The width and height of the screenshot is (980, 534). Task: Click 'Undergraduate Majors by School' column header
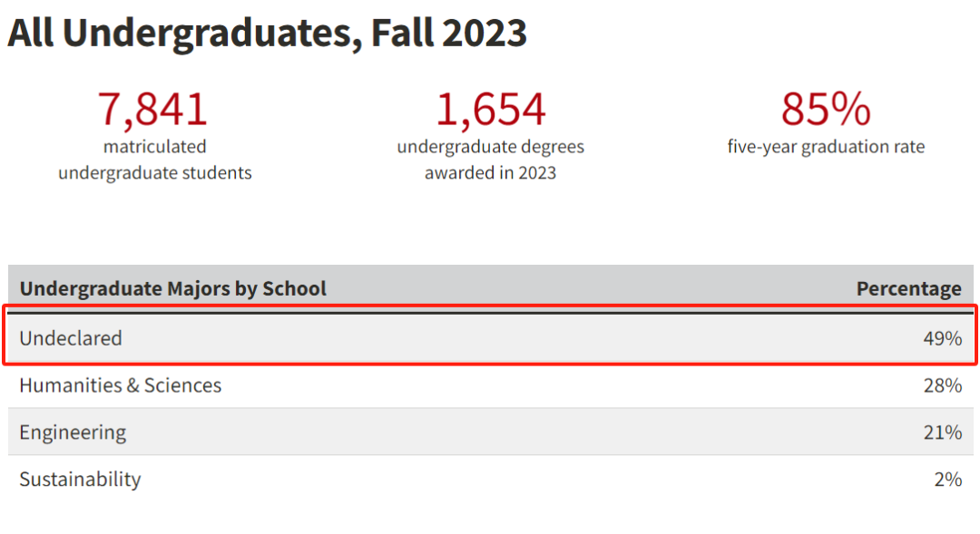tap(172, 289)
